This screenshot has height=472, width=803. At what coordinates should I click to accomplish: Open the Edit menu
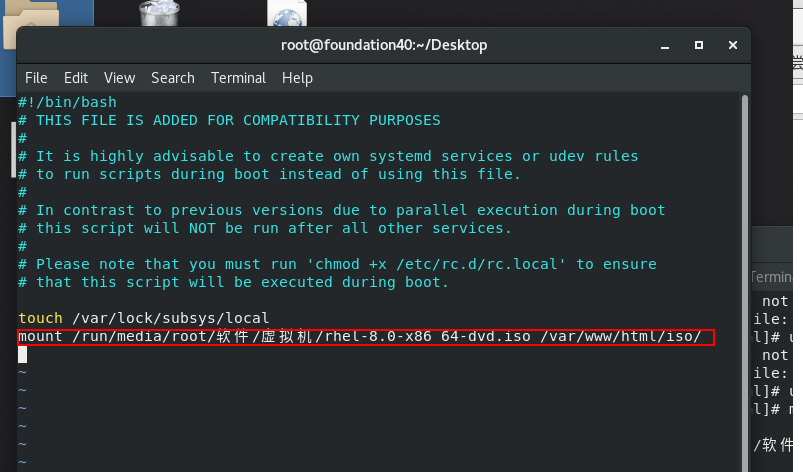click(76, 78)
